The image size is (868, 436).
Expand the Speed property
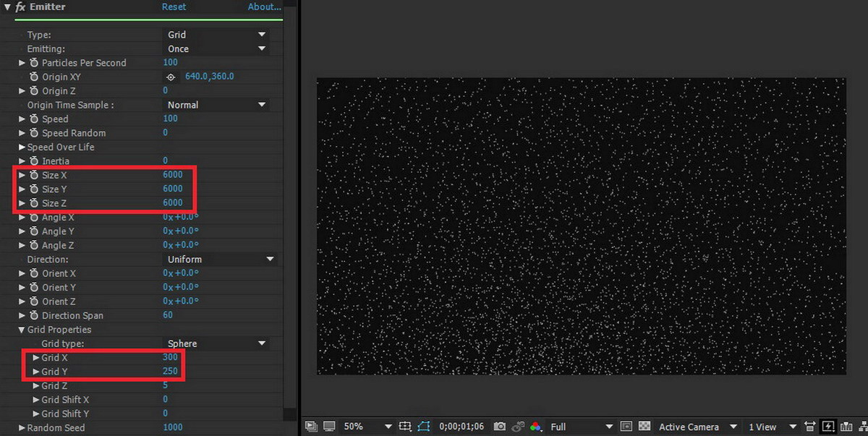click(x=22, y=119)
